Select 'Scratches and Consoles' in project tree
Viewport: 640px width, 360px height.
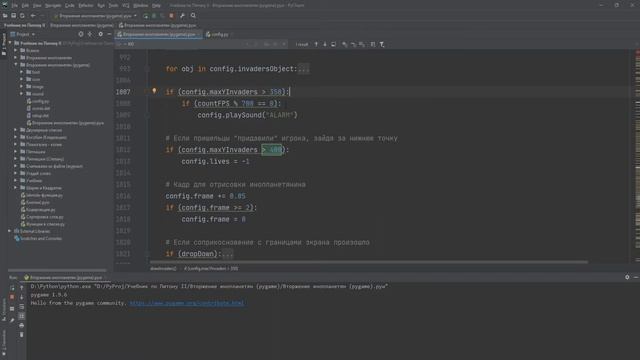pyautogui.click(x=38, y=238)
